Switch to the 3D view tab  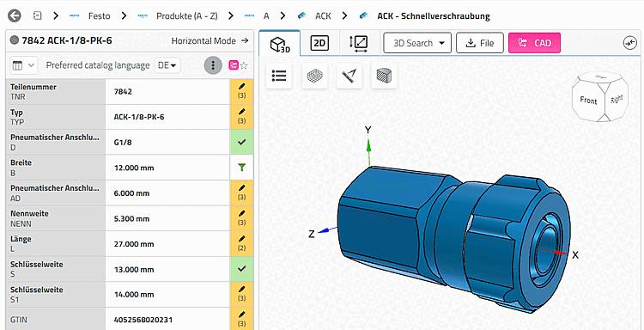(x=280, y=43)
